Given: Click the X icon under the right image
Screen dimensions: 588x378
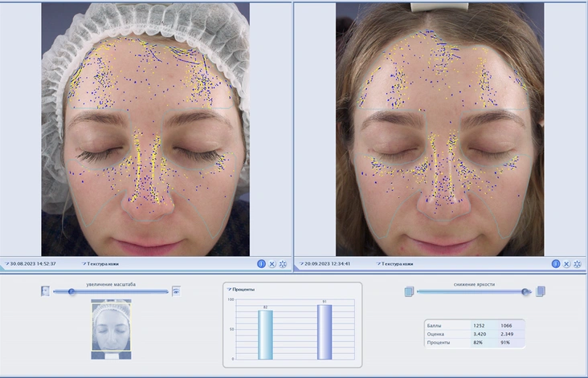Looking at the screenshot, I should pos(566,263).
